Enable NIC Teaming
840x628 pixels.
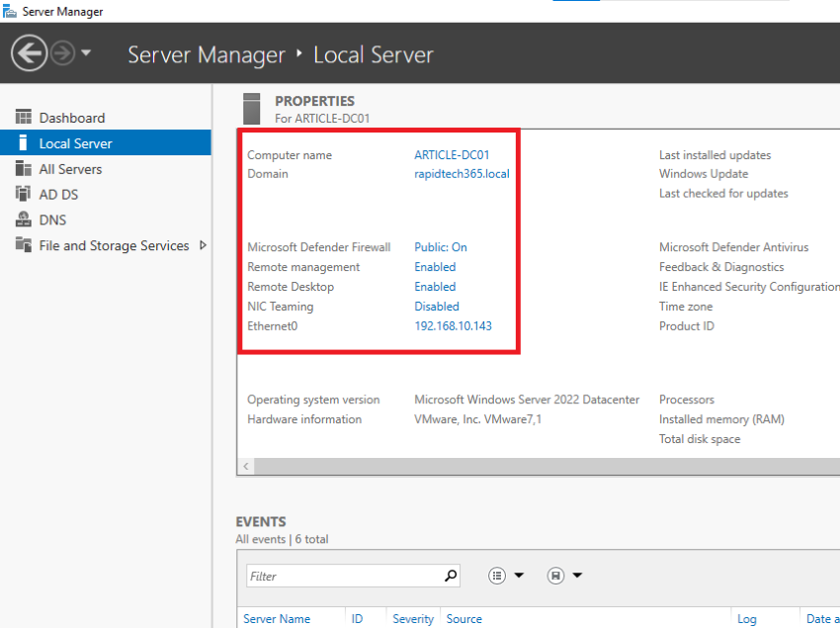coord(436,306)
